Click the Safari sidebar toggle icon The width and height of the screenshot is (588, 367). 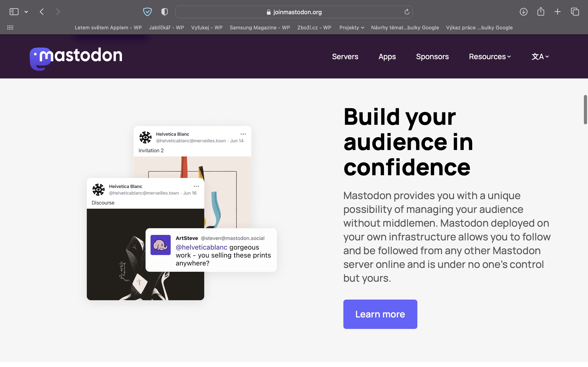[x=14, y=12]
